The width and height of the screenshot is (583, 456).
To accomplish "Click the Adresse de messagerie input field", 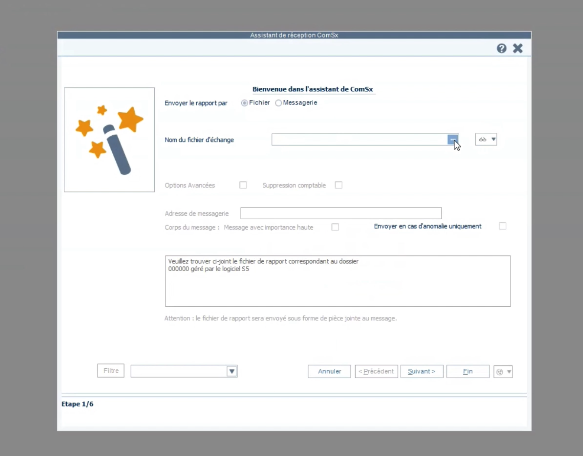I will coord(341,213).
